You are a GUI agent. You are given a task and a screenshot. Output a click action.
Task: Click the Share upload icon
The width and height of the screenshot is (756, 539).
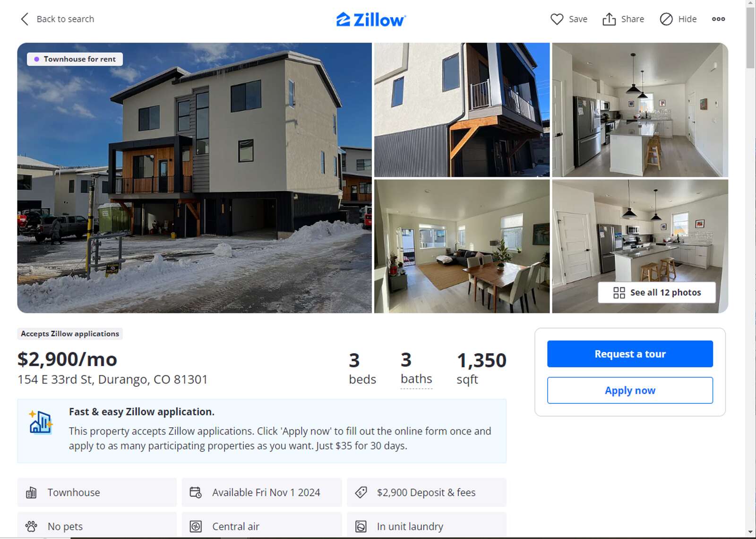609,19
